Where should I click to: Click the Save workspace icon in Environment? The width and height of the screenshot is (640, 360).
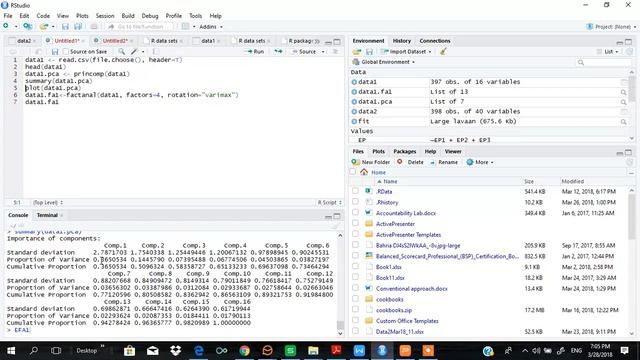click(x=369, y=52)
